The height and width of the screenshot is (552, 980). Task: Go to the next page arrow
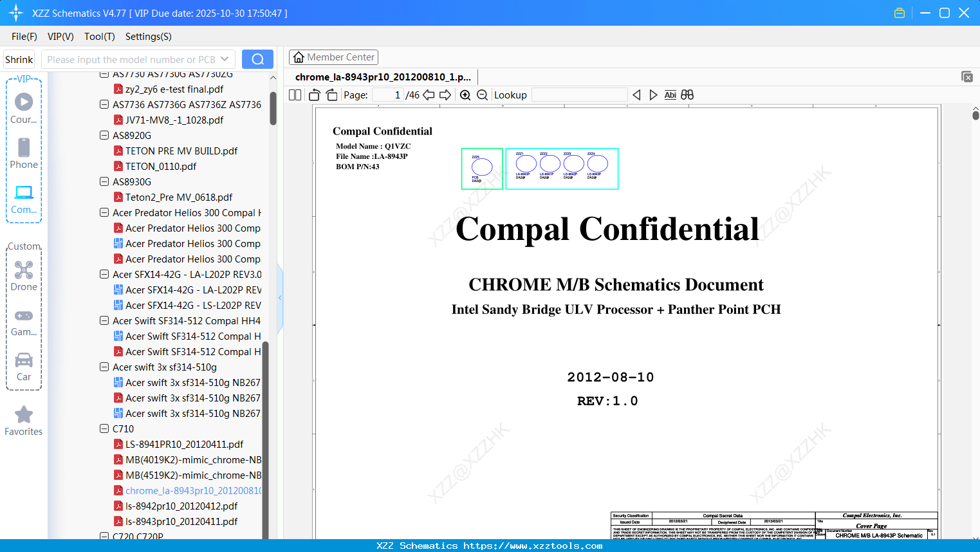tap(445, 95)
